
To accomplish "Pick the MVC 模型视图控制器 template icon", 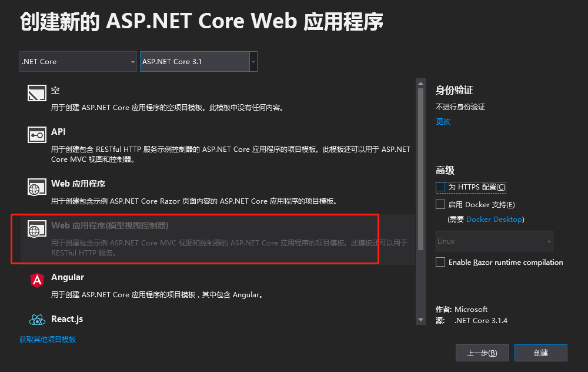I will point(36,228).
